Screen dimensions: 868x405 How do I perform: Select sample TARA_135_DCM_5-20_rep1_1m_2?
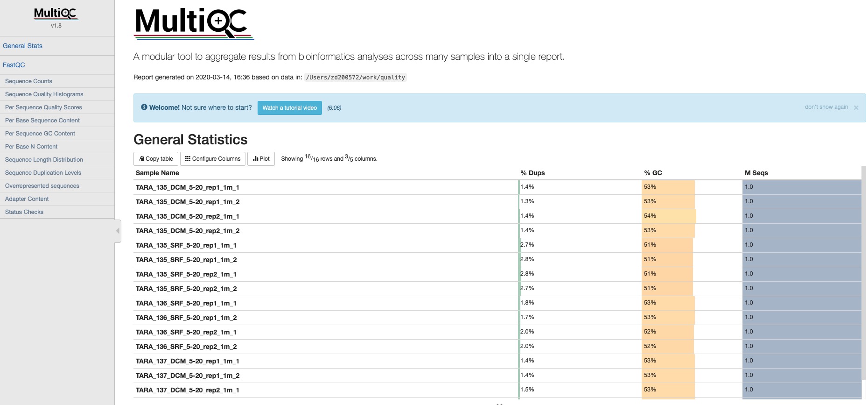click(188, 202)
